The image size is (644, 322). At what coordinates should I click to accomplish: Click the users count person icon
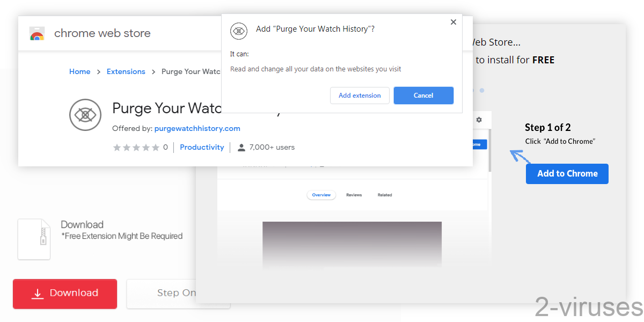pos(241,147)
